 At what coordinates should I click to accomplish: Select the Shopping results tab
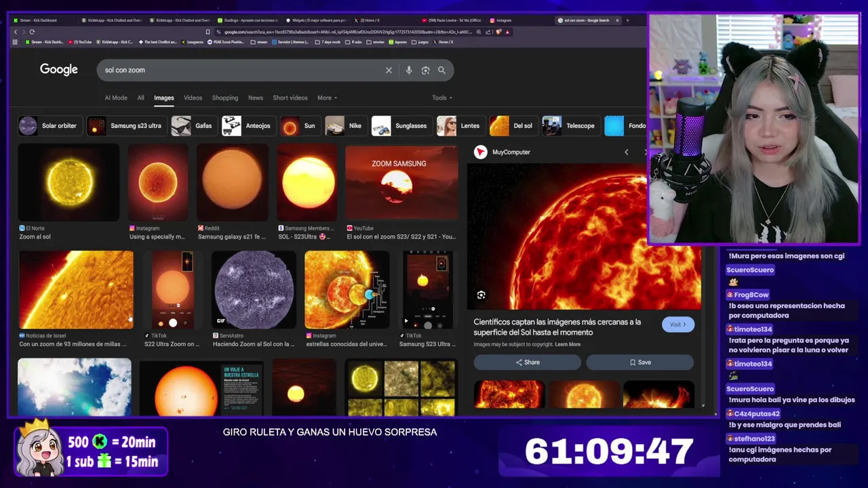225,98
